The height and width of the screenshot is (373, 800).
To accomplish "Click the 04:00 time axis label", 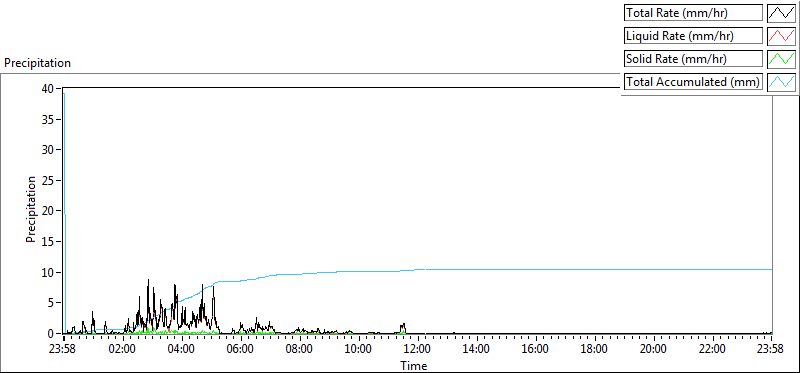I will pyautogui.click(x=182, y=350).
